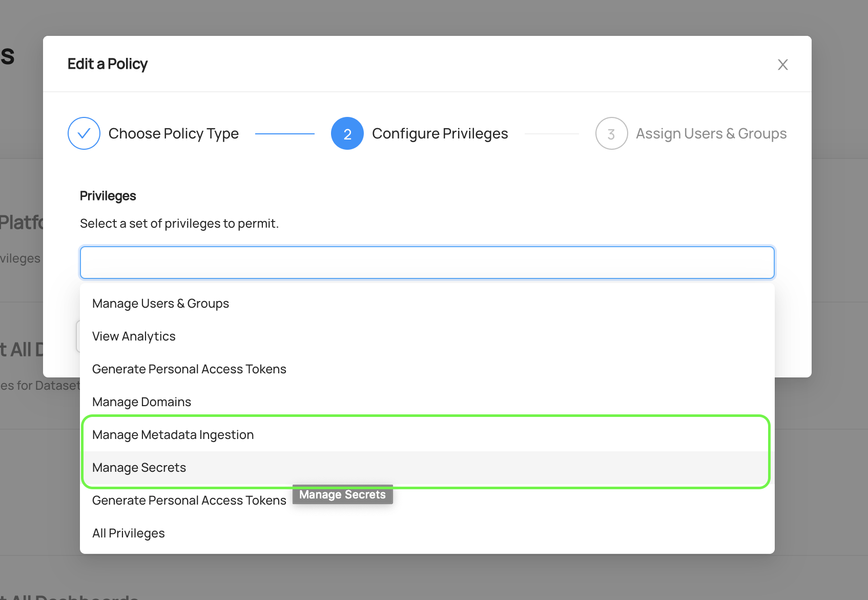Select the Configure Privileges step label

click(x=440, y=133)
